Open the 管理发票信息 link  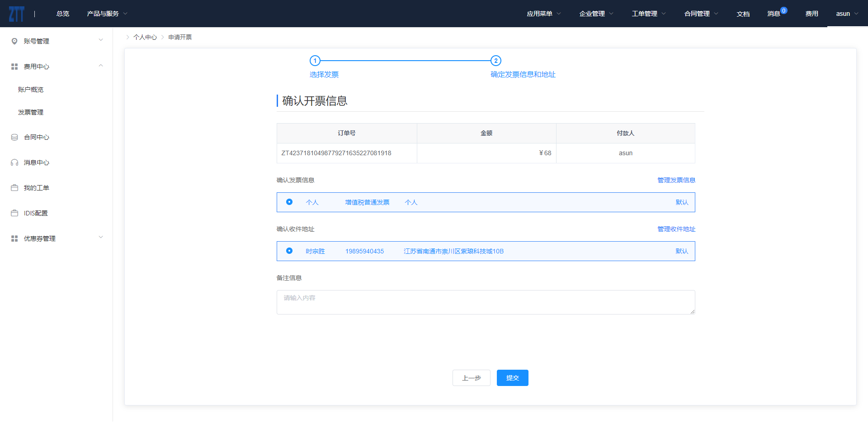[x=676, y=180]
